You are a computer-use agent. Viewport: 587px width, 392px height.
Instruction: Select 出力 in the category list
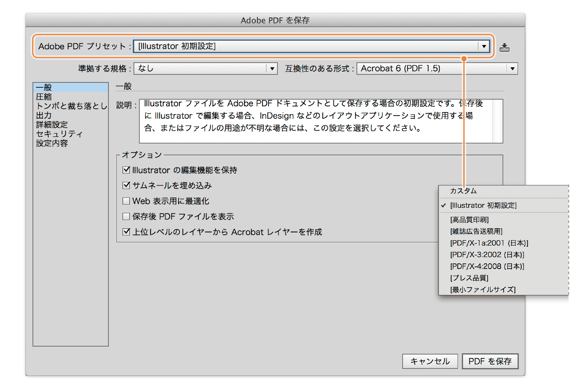(x=70, y=115)
